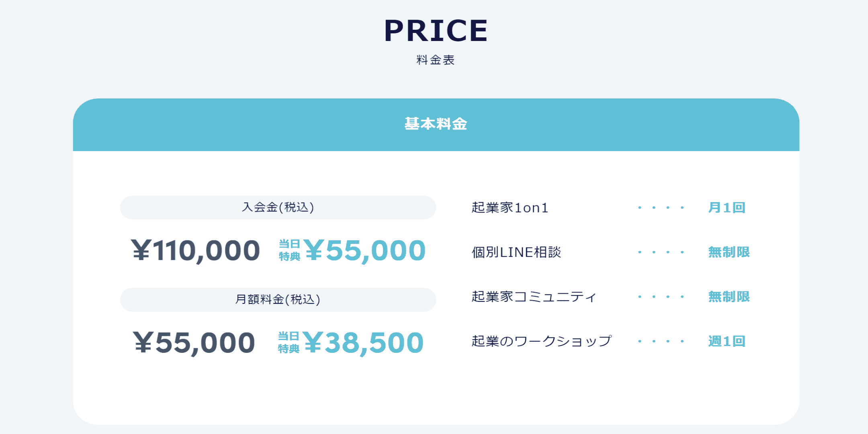Click the 個別LINE相談 feature label
Image resolution: width=868 pixels, height=434 pixels.
pyautogui.click(x=516, y=252)
